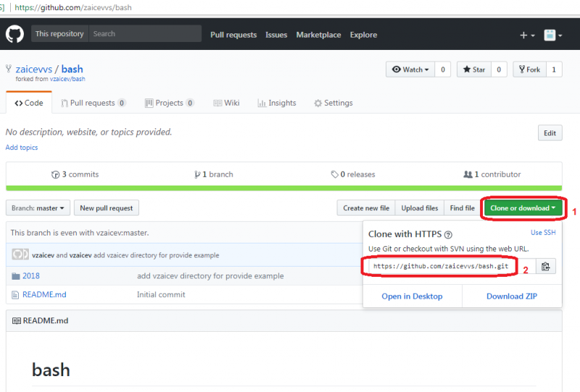Viewport: 580px width, 392px height.
Task: Click the book icon in README.md header
Action: pos(17,320)
